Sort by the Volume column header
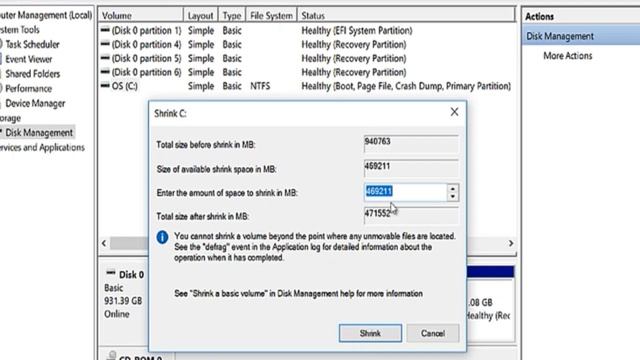Image resolution: width=640 pixels, height=360 pixels. [x=140, y=16]
